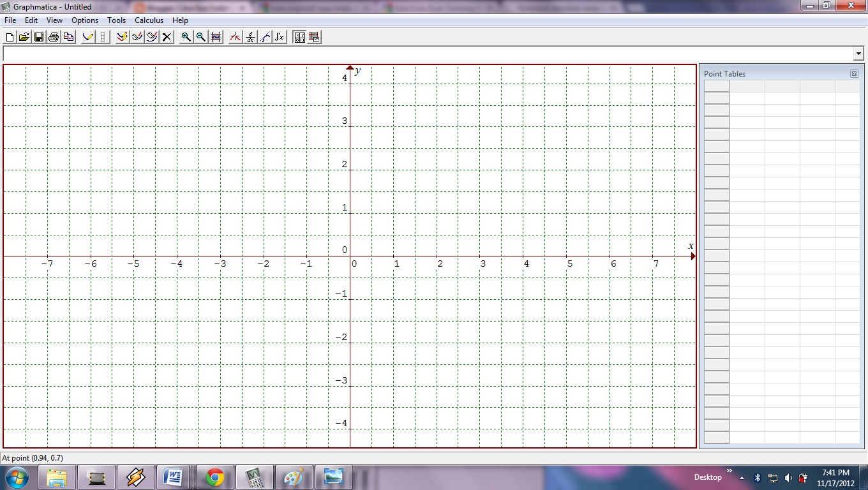The height and width of the screenshot is (490, 868).
Task: Select first row header in Point Tables
Action: [x=716, y=98]
